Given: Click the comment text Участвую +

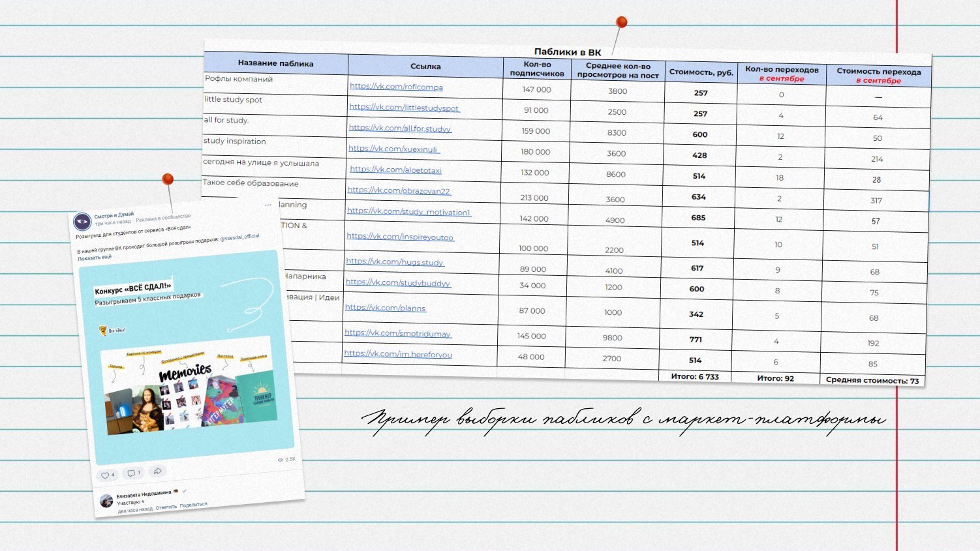Looking at the screenshot, I should [x=130, y=502].
